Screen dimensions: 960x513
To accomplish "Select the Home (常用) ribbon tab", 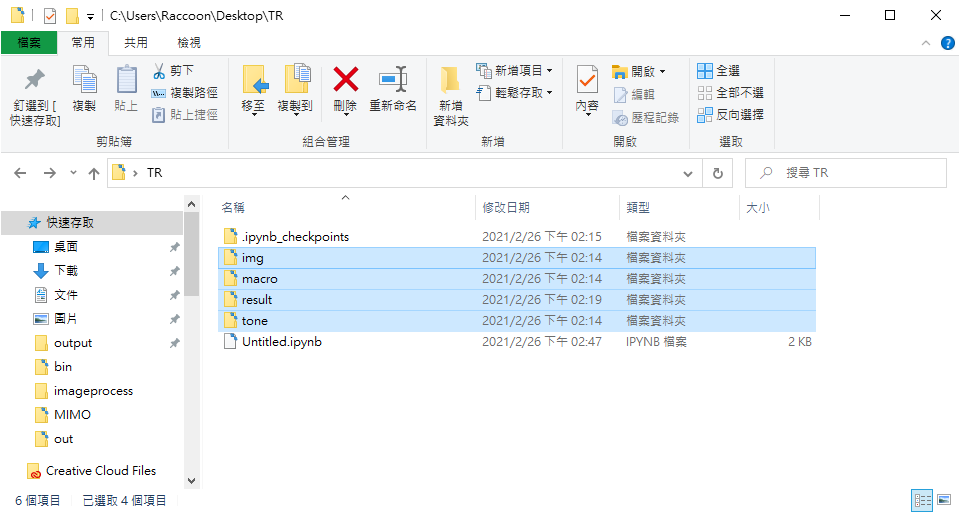I will coord(83,43).
